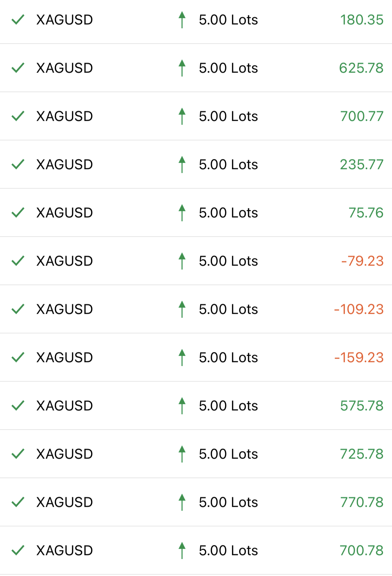
Task: Click 5.00 Lots in the 75.76 row
Action: 228,213
